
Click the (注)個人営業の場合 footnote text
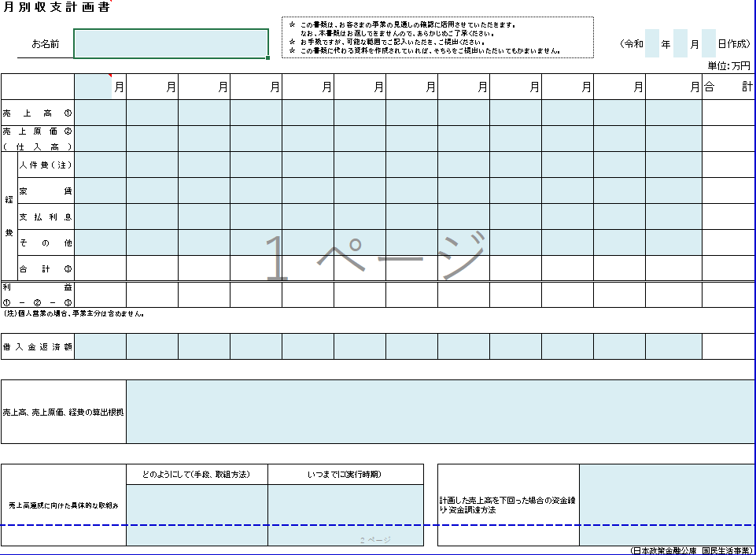[x=74, y=313]
